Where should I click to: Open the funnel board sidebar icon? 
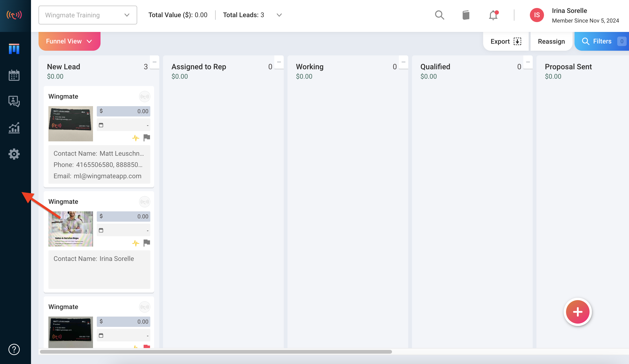14,49
